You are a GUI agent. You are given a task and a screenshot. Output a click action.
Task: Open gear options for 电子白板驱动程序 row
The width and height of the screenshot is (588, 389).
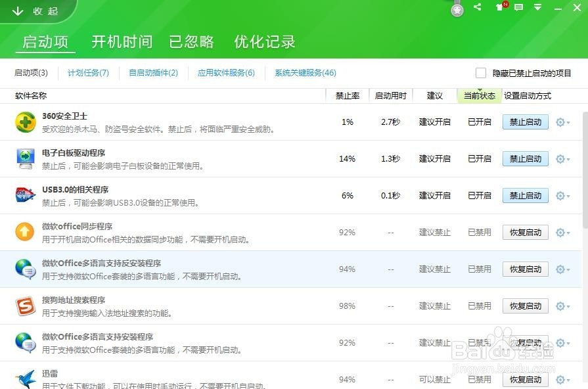[x=562, y=159]
